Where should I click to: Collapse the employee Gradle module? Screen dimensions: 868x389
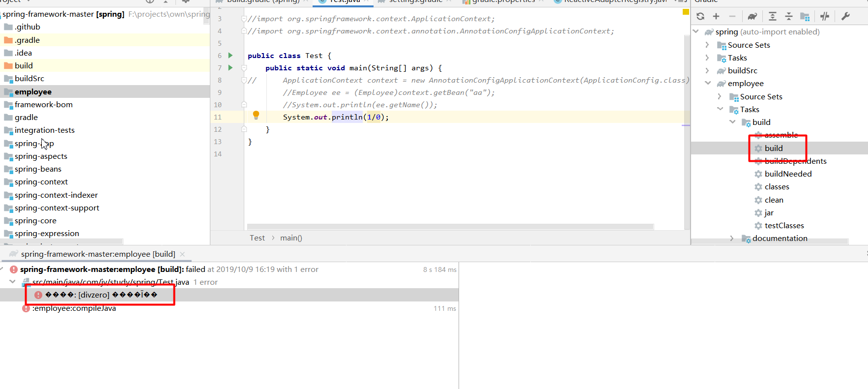pyautogui.click(x=708, y=83)
